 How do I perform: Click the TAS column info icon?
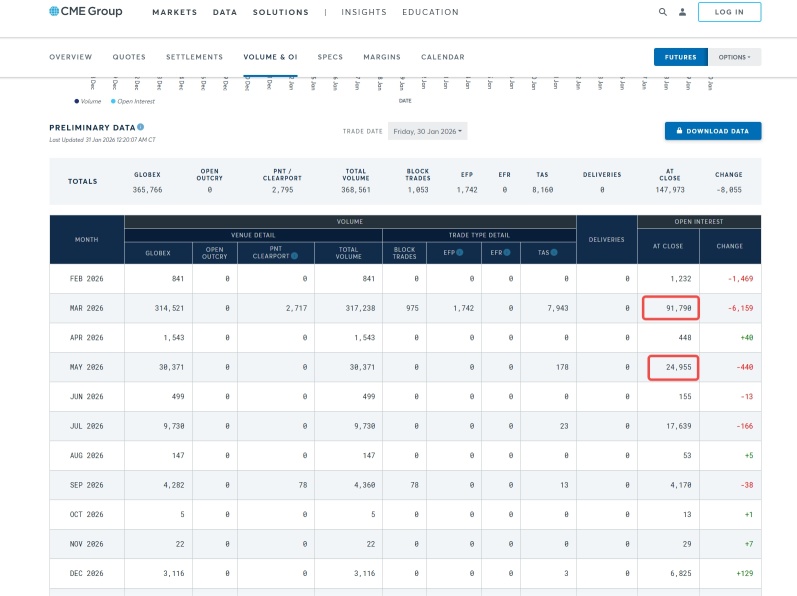tap(554, 253)
